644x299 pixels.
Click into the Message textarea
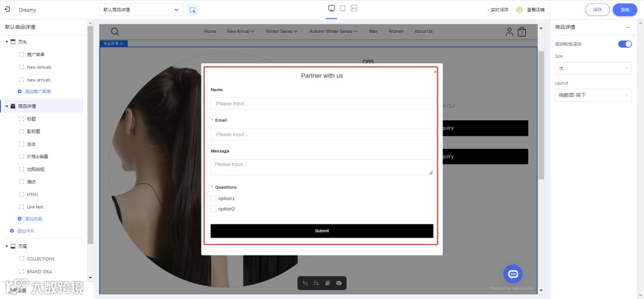(321, 167)
